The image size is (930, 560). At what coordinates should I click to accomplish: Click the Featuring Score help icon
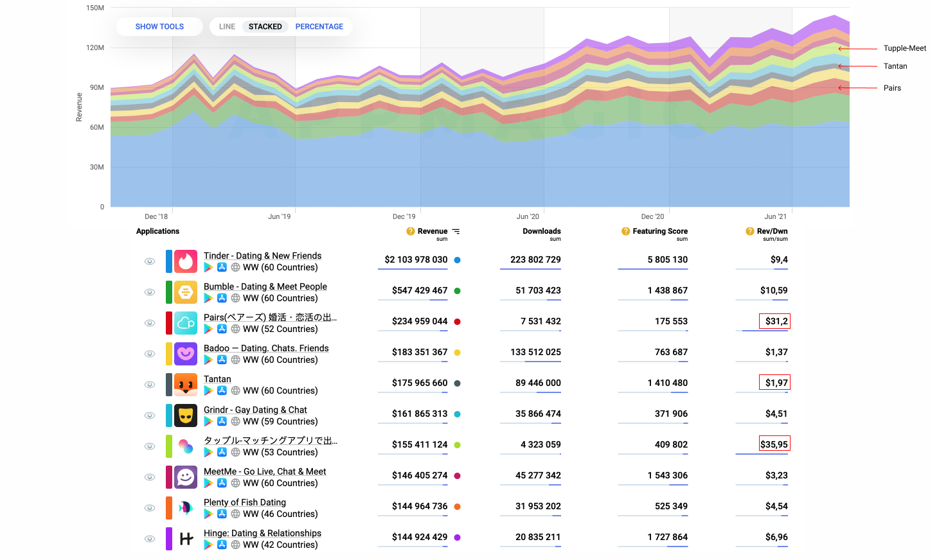pos(625,231)
